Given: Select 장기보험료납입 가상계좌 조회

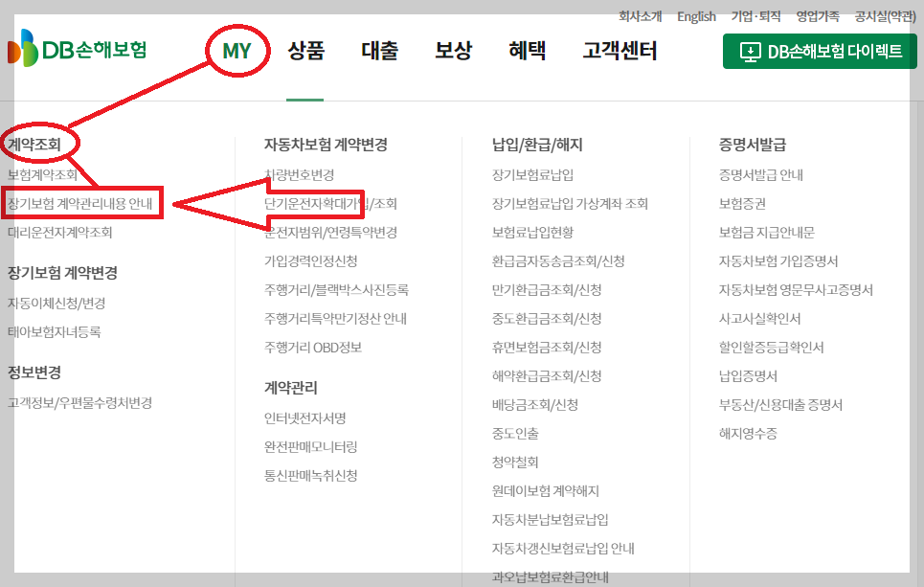Looking at the screenshot, I should coord(570,204).
